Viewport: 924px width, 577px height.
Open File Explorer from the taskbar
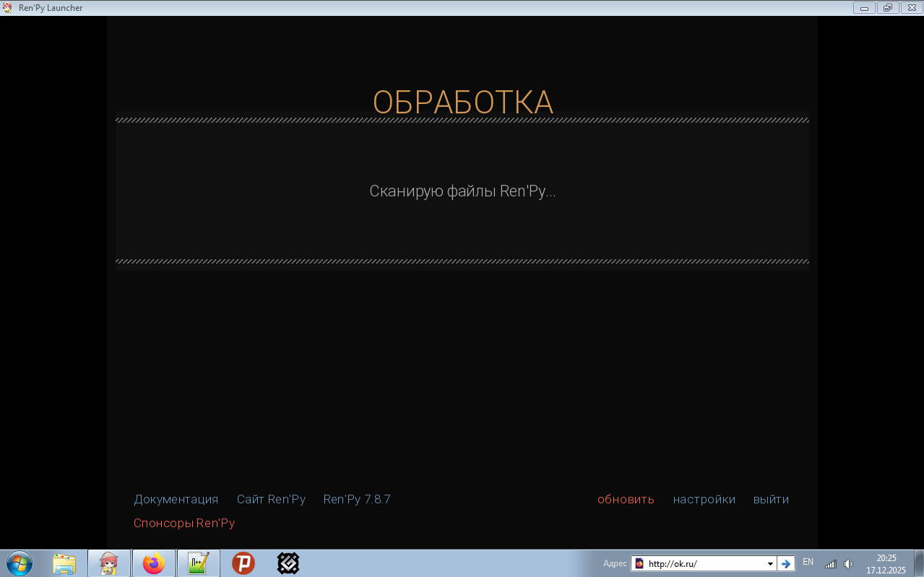click(x=64, y=563)
